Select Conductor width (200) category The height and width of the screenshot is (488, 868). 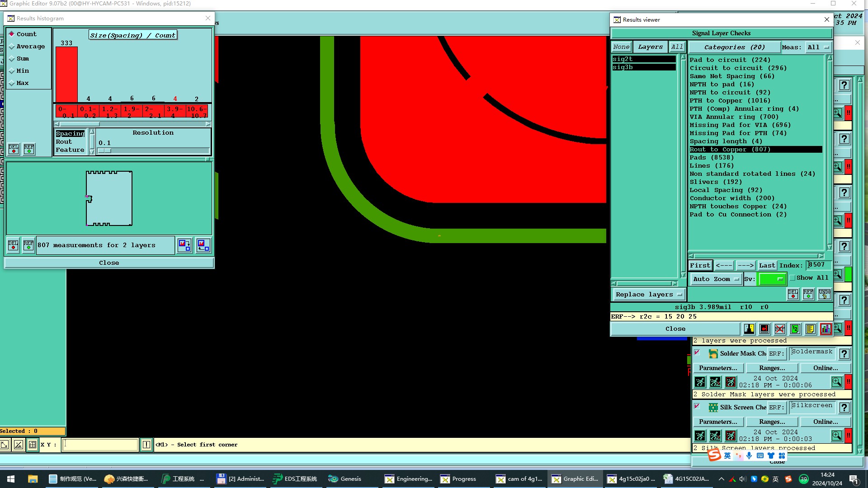tap(732, 198)
